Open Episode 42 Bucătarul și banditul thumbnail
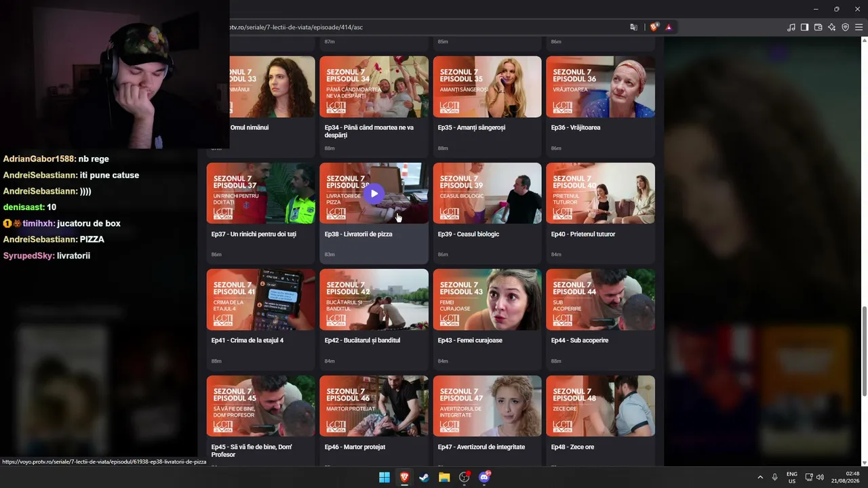The height and width of the screenshot is (488, 868). click(x=374, y=300)
